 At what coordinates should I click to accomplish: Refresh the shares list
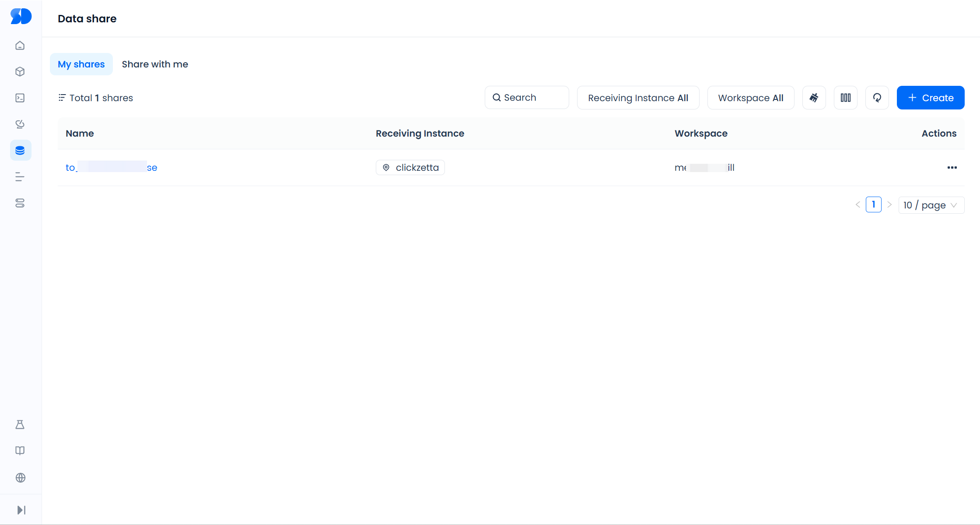click(877, 98)
